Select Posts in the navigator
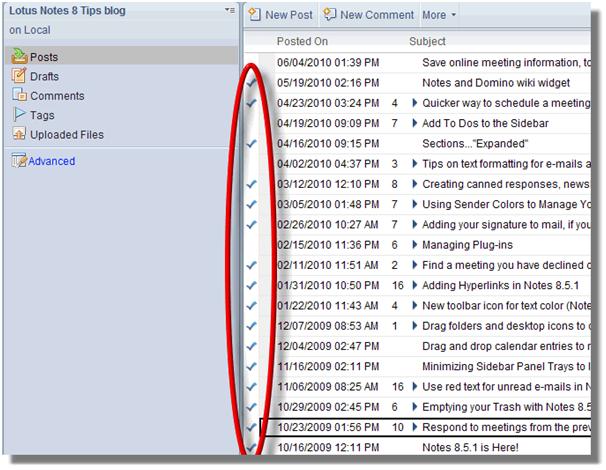The height and width of the screenshot is (470, 606). point(44,57)
